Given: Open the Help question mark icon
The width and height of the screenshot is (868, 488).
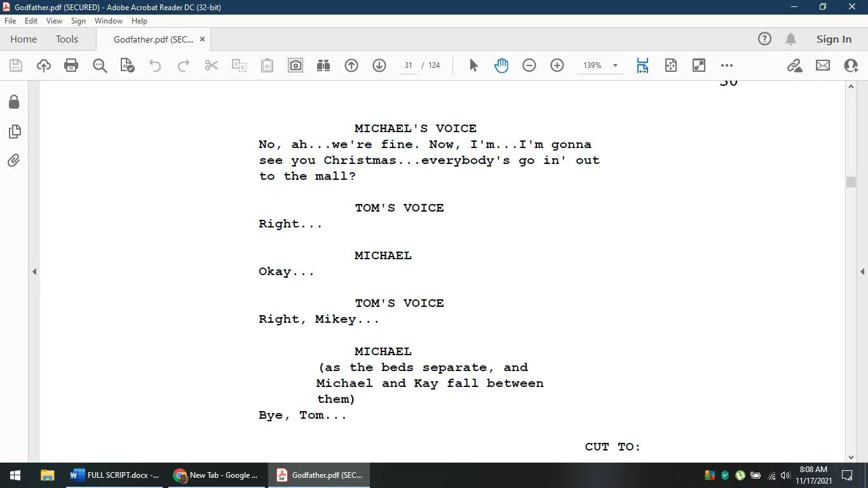Looking at the screenshot, I should pyautogui.click(x=764, y=39).
